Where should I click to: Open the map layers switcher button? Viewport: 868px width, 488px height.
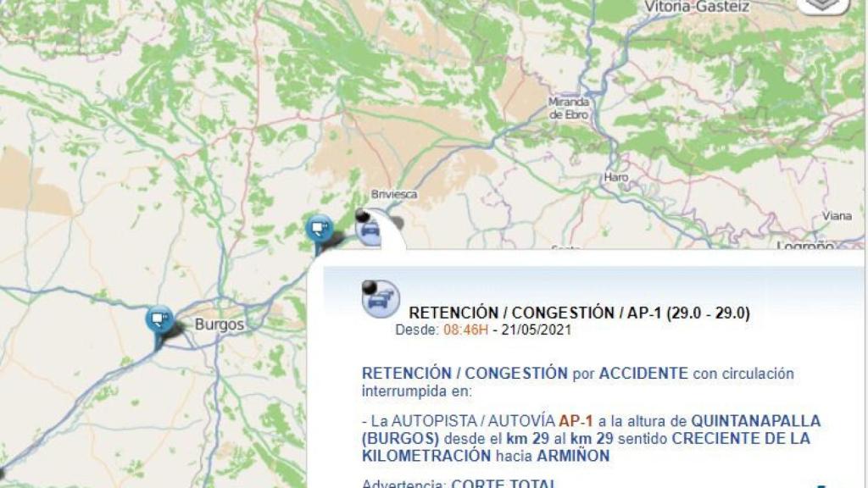823,5
